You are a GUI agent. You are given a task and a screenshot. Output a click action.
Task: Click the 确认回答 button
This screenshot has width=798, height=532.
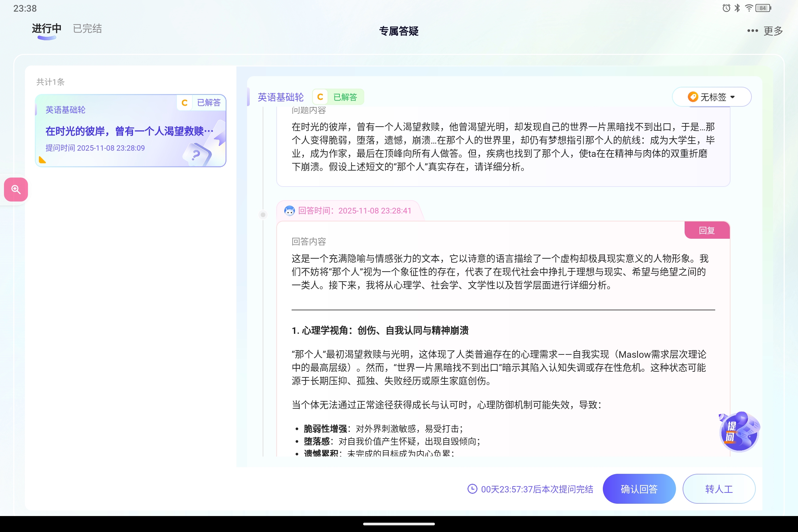(x=639, y=489)
